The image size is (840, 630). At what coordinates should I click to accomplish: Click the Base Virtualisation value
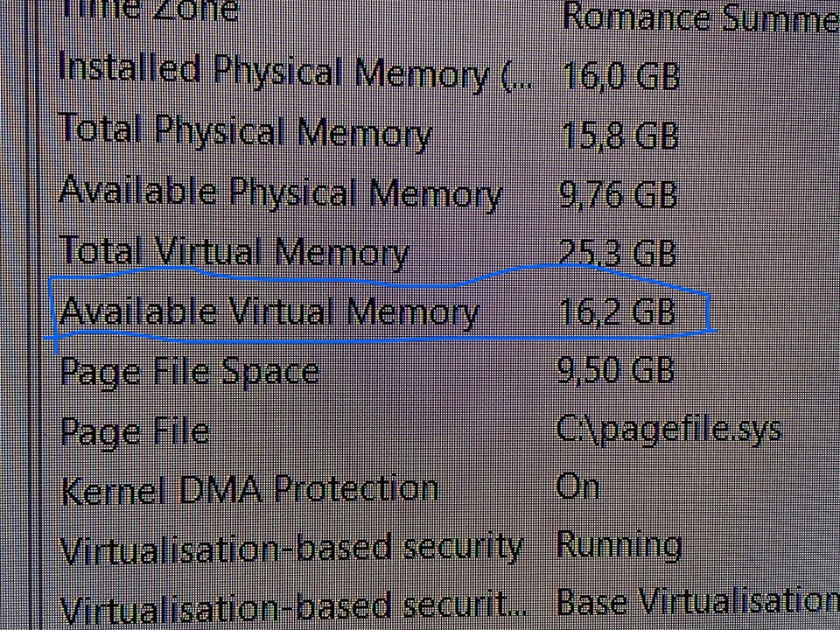coord(696,602)
